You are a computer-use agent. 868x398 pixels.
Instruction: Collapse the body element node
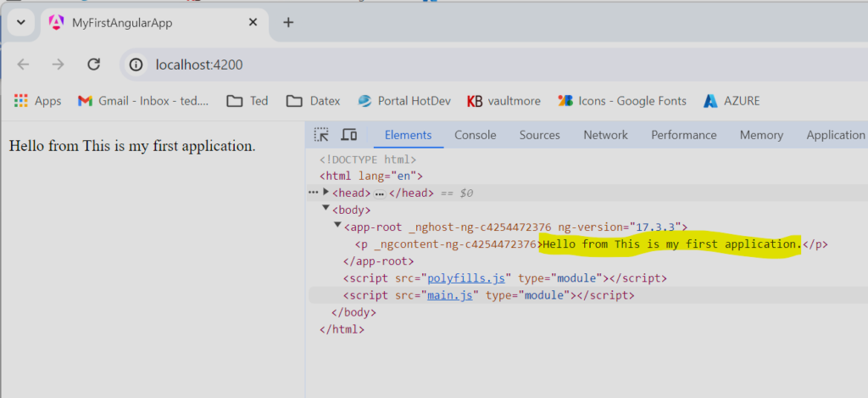point(325,209)
